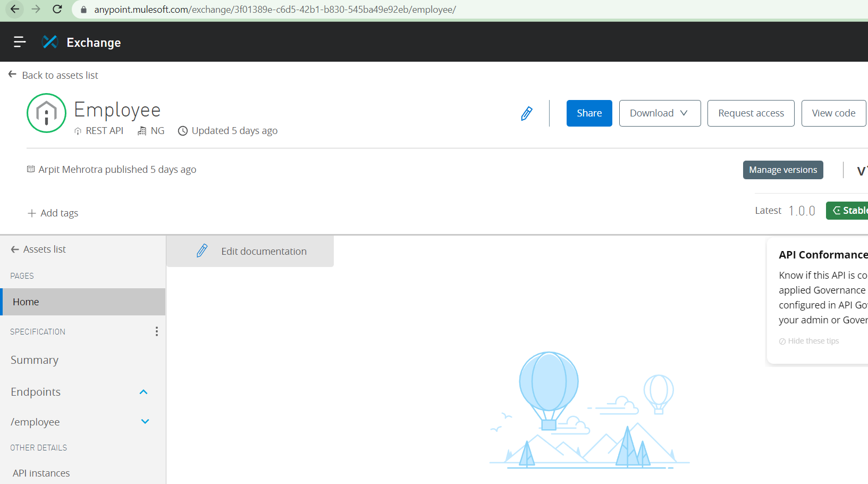This screenshot has height=484, width=868.
Task: Hide the API Conformance tips
Action: point(813,340)
